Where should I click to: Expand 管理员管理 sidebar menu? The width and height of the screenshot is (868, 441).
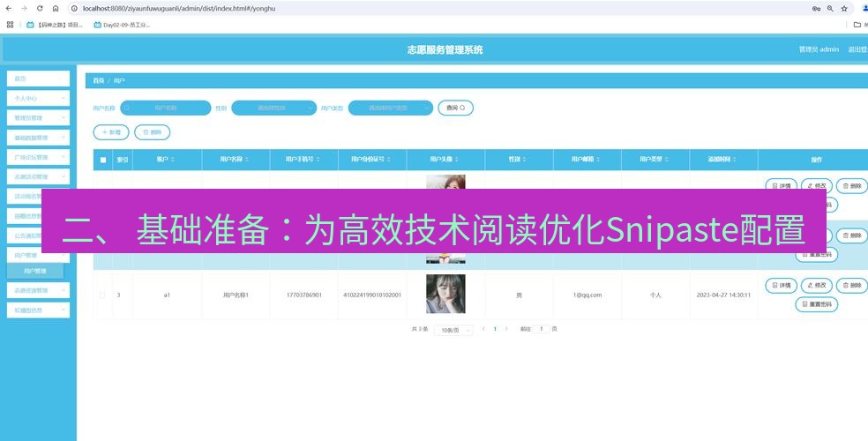(38, 118)
